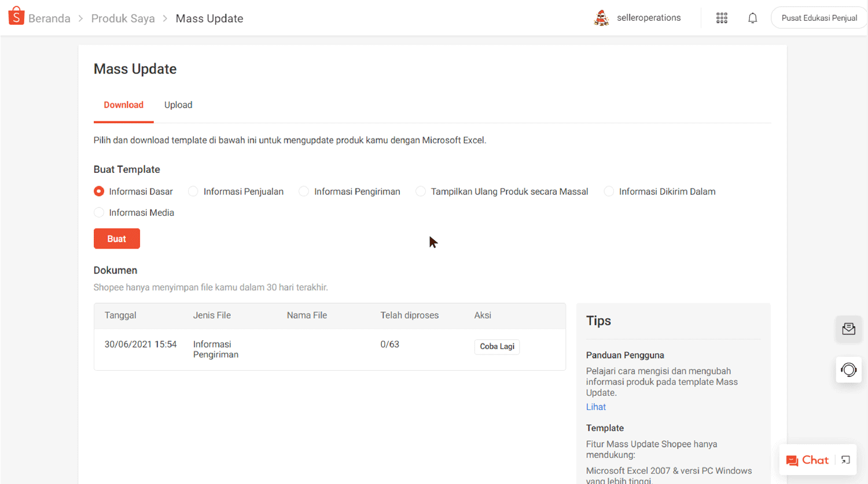868x484 pixels.
Task: Open the mail inbox side icon
Action: pos(848,329)
